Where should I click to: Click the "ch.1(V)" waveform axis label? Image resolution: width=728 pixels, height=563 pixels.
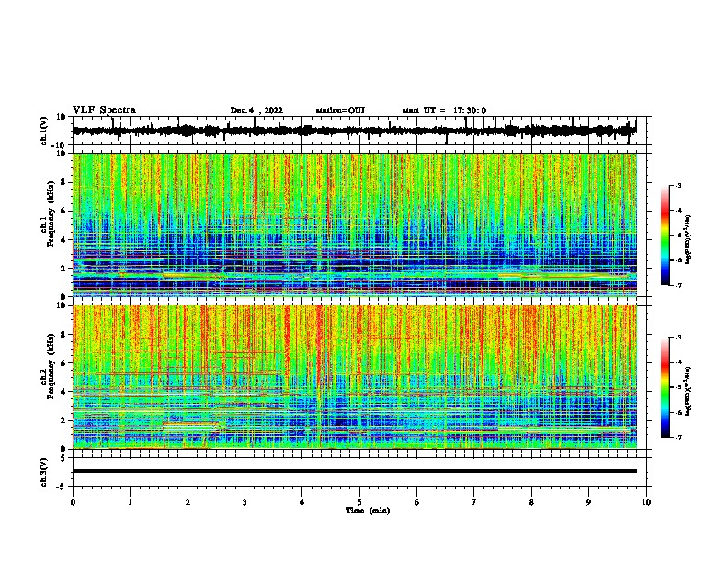pos(44,131)
